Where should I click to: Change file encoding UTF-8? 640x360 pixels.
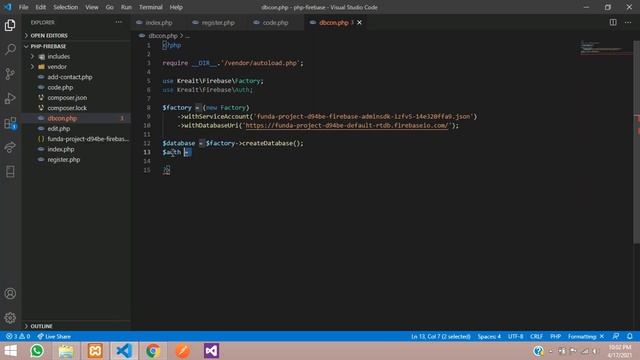516,336
